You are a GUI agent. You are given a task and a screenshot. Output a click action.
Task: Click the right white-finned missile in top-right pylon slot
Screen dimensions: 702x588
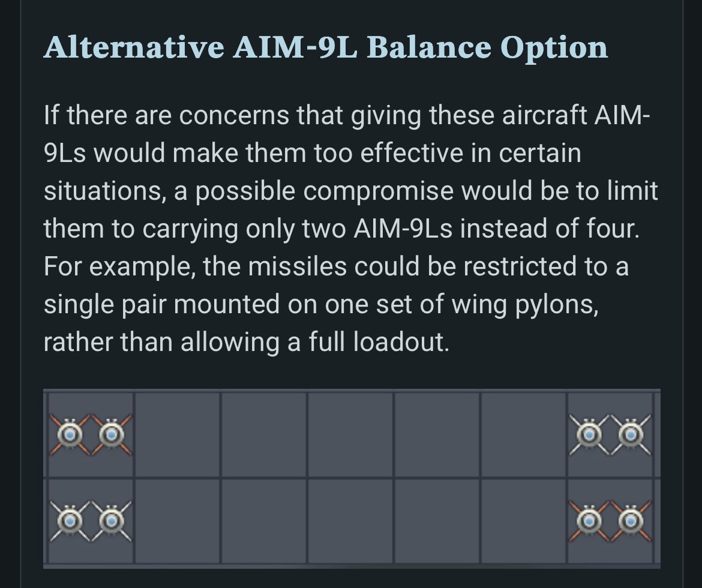pyautogui.click(x=631, y=434)
